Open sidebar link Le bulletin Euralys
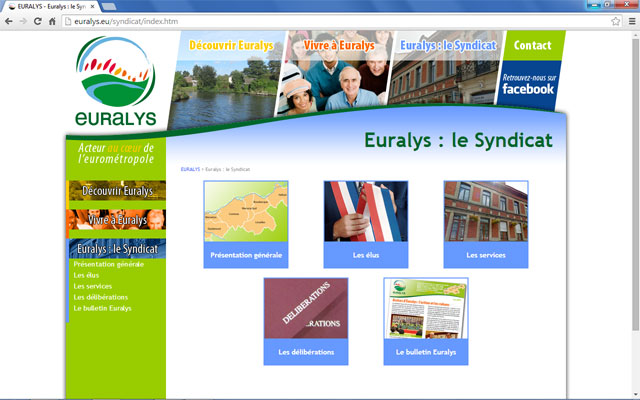 pyautogui.click(x=102, y=308)
